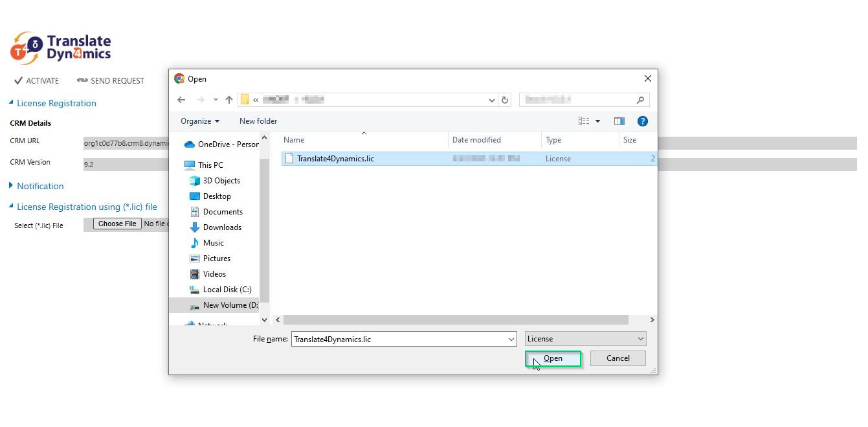
Task: Expand the Notification section
Action: (x=39, y=186)
